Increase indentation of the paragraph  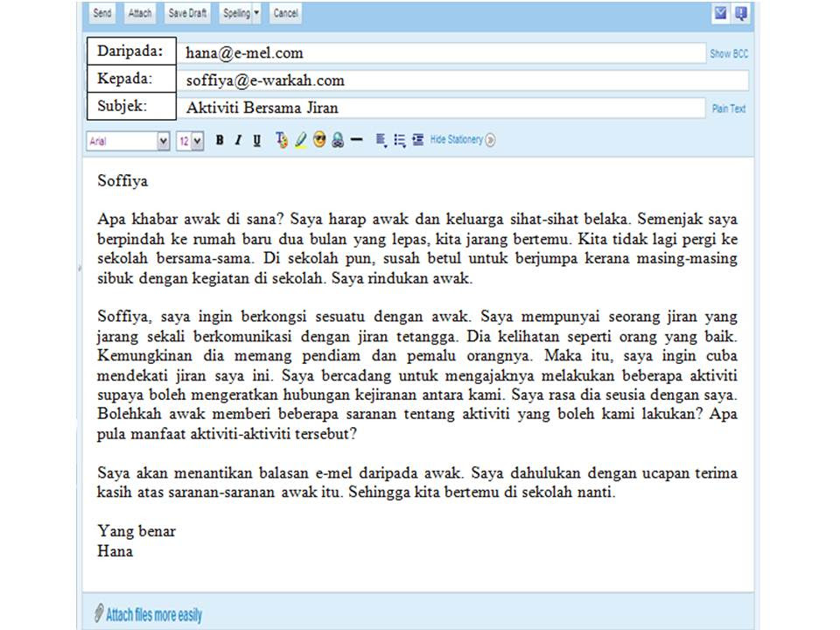[417, 140]
